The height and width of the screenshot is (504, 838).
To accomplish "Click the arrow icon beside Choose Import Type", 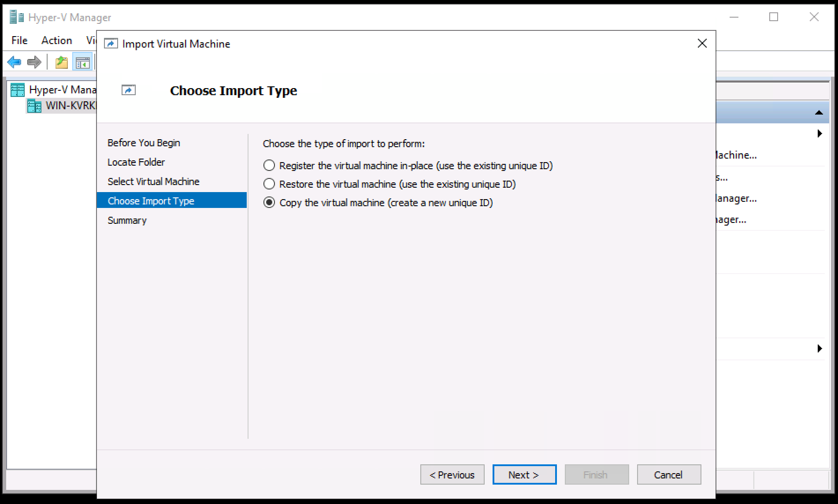I will pyautogui.click(x=128, y=90).
